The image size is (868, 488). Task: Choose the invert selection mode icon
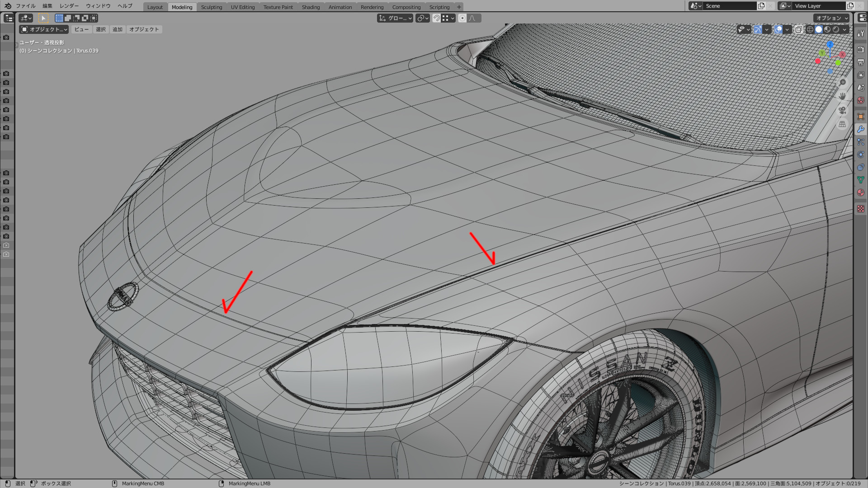coord(85,18)
